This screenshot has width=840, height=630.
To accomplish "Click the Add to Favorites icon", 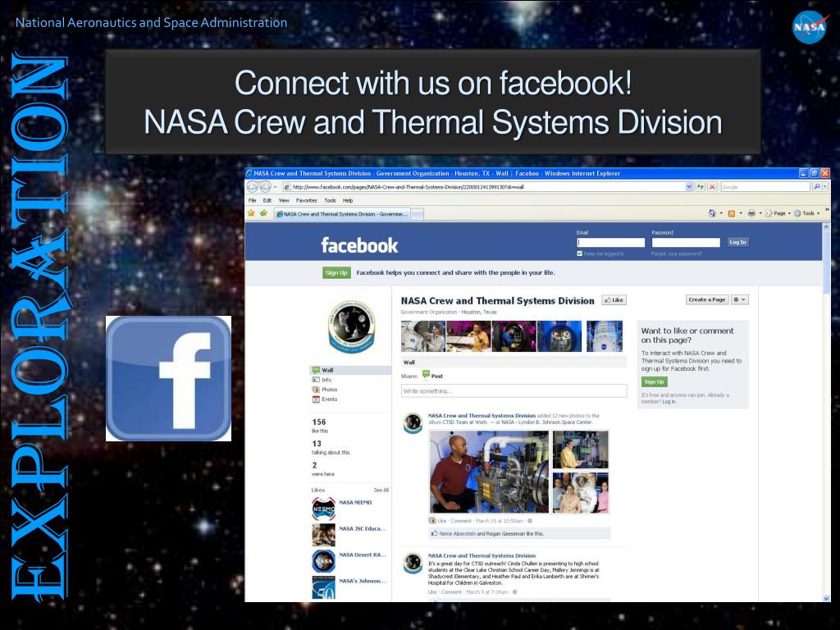I will [x=263, y=213].
